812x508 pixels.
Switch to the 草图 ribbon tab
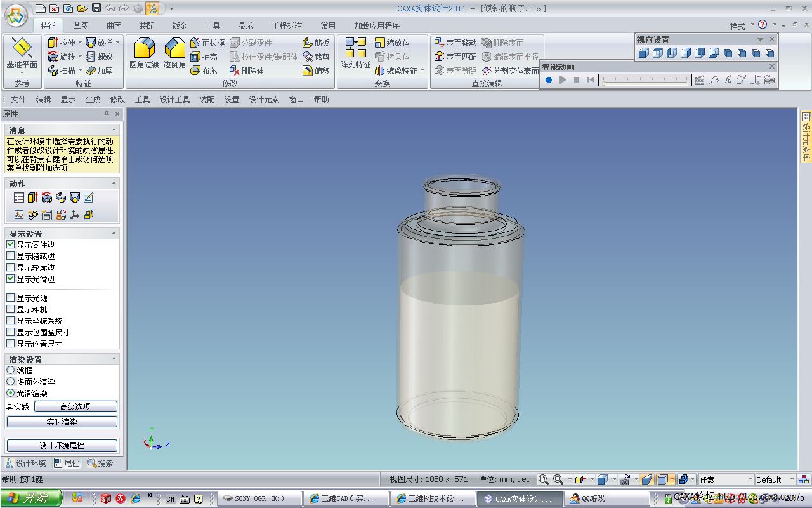click(x=81, y=26)
